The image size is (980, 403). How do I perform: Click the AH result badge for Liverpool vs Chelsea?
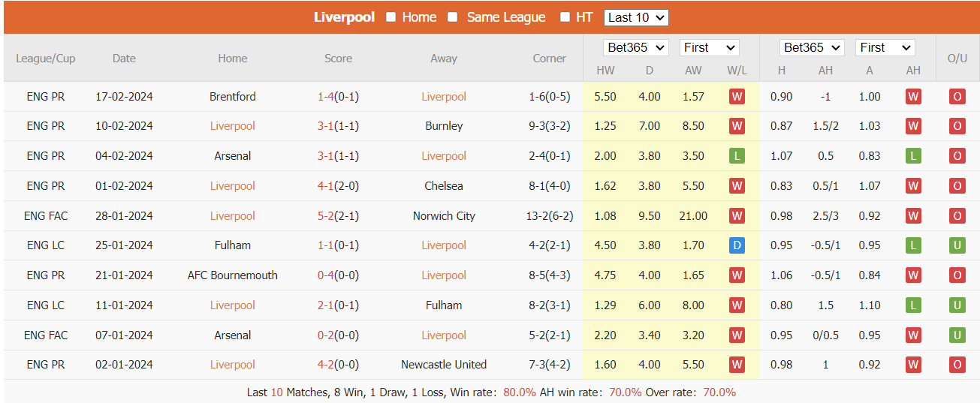(x=913, y=186)
